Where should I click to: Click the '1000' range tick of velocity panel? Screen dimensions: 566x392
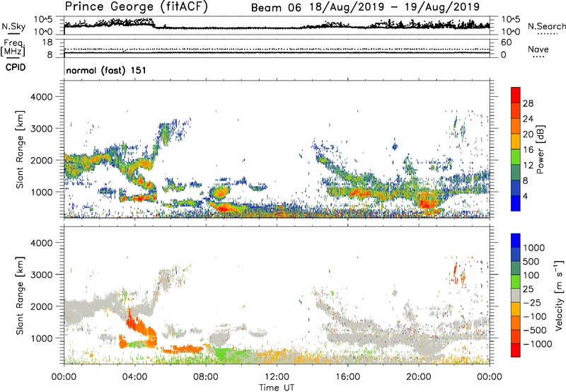[41, 338]
